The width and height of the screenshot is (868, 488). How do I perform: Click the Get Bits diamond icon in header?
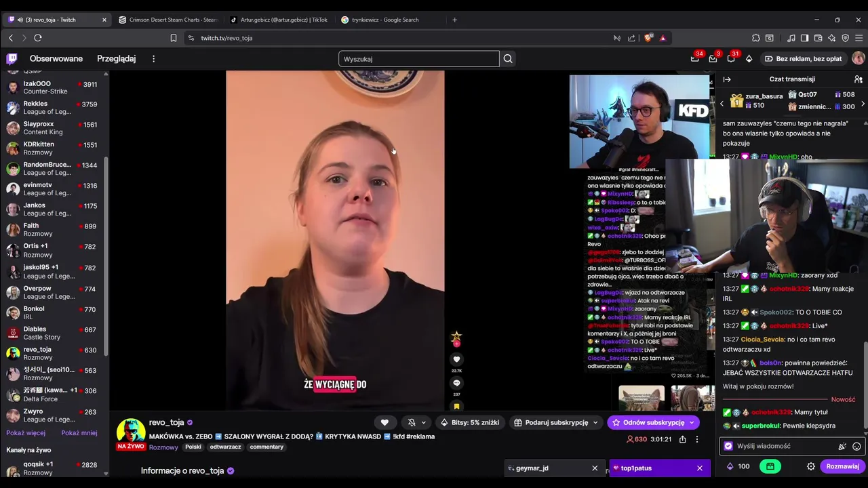(x=749, y=59)
